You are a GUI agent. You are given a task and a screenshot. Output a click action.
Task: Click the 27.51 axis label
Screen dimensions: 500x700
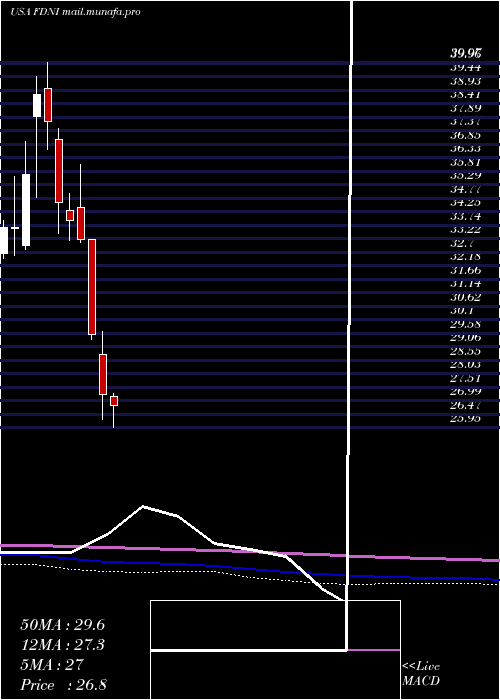click(465, 378)
